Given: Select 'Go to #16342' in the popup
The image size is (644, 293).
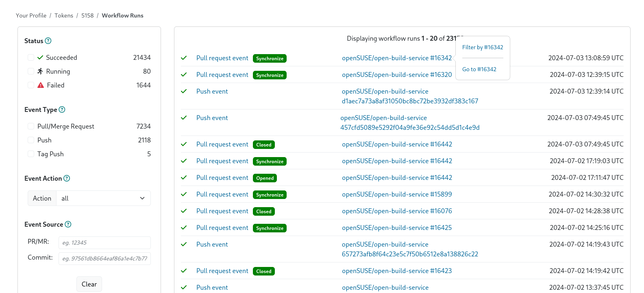Looking at the screenshot, I should click(x=479, y=69).
